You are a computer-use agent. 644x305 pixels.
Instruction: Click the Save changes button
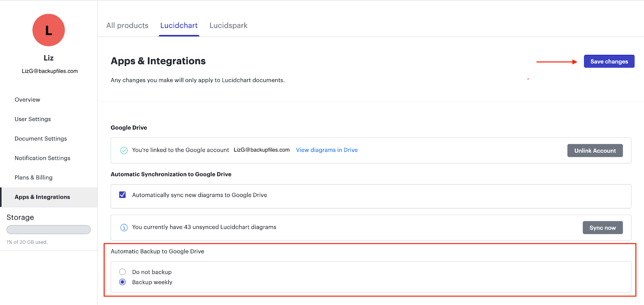[609, 61]
